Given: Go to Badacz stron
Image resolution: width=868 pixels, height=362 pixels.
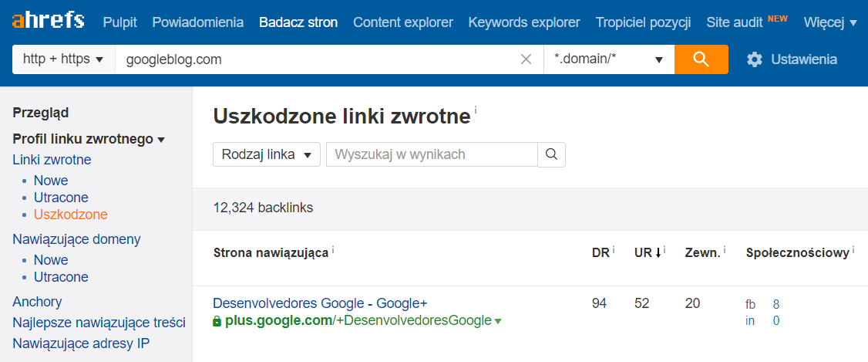Looking at the screenshot, I should coord(298,22).
